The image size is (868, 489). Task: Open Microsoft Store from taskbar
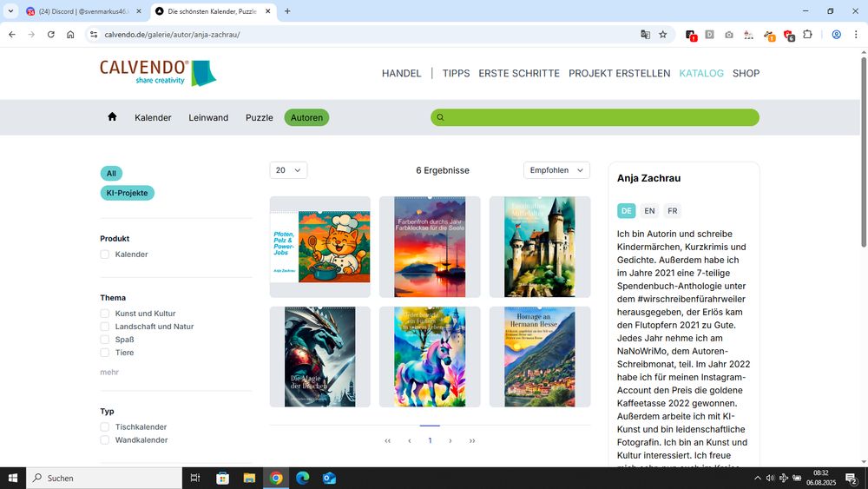pyautogui.click(x=222, y=478)
